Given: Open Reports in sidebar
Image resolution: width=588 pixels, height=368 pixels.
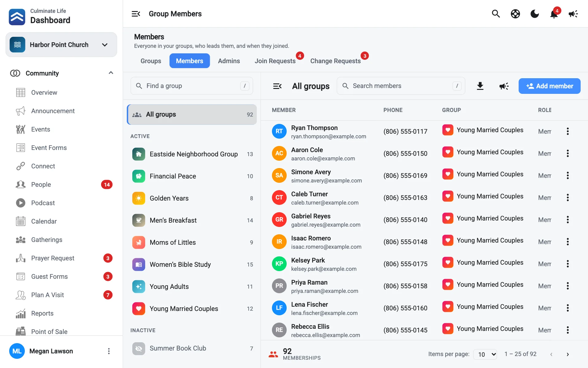Looking at the screenshot, I should pyautogui.click(x=61, y=313).
